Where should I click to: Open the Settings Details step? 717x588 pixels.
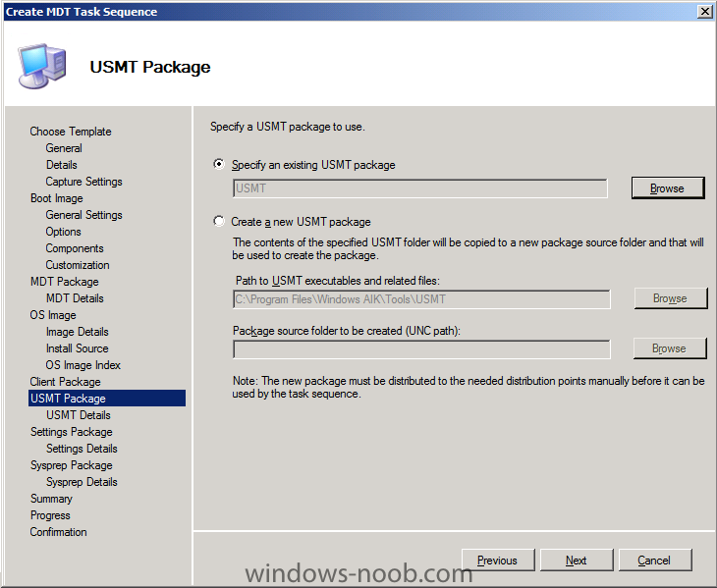[x=82, y=449]
